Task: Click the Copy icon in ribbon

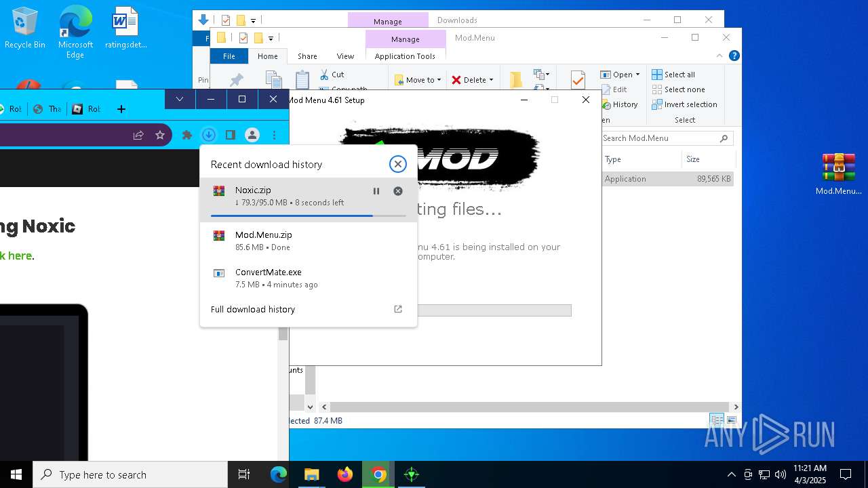Action: pyautogui.click(x=273, y=79)
